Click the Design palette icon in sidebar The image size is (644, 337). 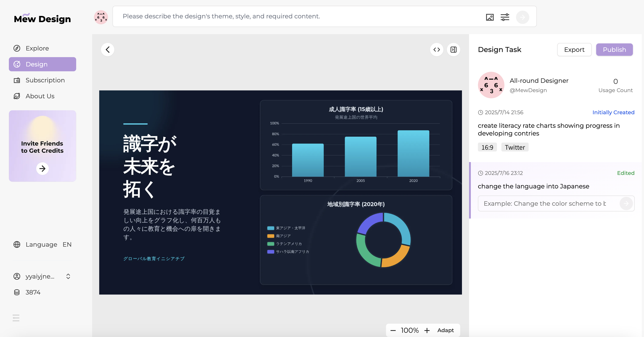(17, 64)
